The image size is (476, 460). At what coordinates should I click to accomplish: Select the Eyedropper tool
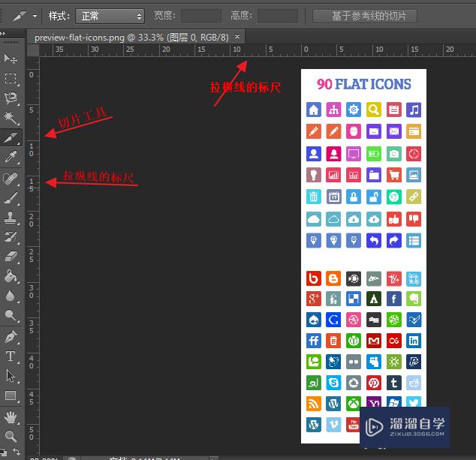coord(11,157)
